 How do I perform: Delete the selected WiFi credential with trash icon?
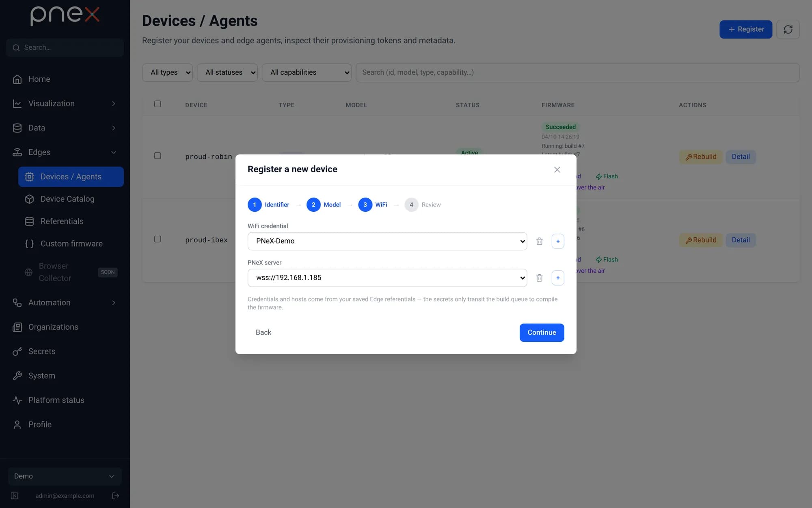click(x=539, y=241)
